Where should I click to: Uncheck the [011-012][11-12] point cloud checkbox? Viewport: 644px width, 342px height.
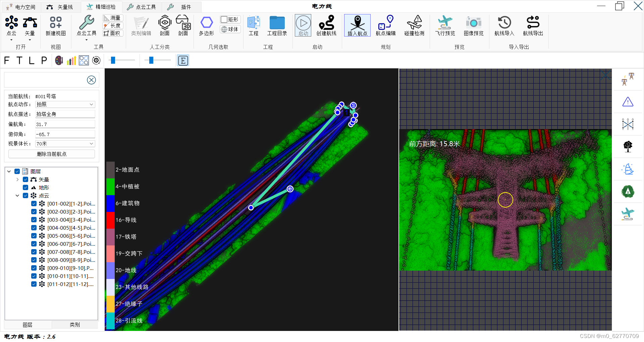pyautogui.click(x=34, y=284)
